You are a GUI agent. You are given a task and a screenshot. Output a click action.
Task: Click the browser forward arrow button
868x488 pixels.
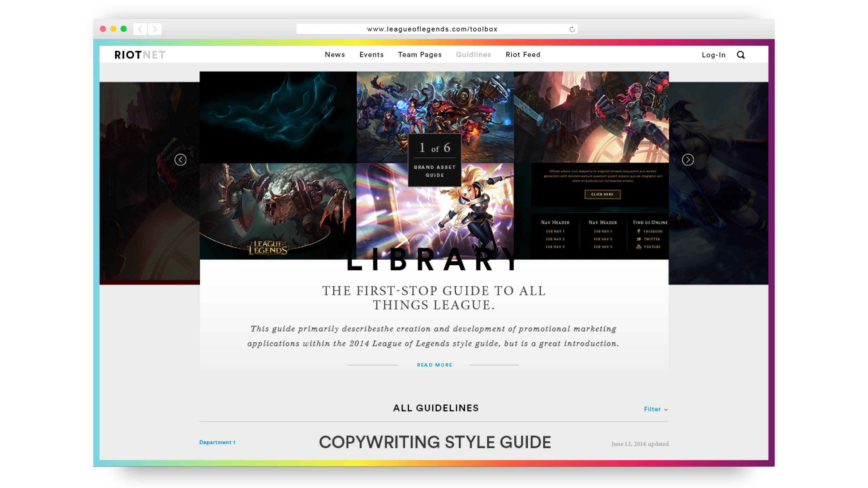coord(155,29)
